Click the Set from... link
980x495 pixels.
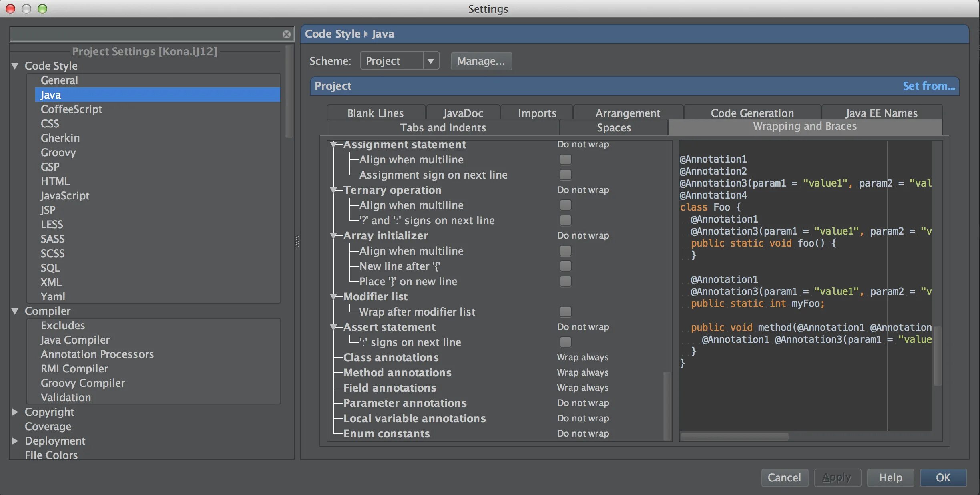coord(928,86)
